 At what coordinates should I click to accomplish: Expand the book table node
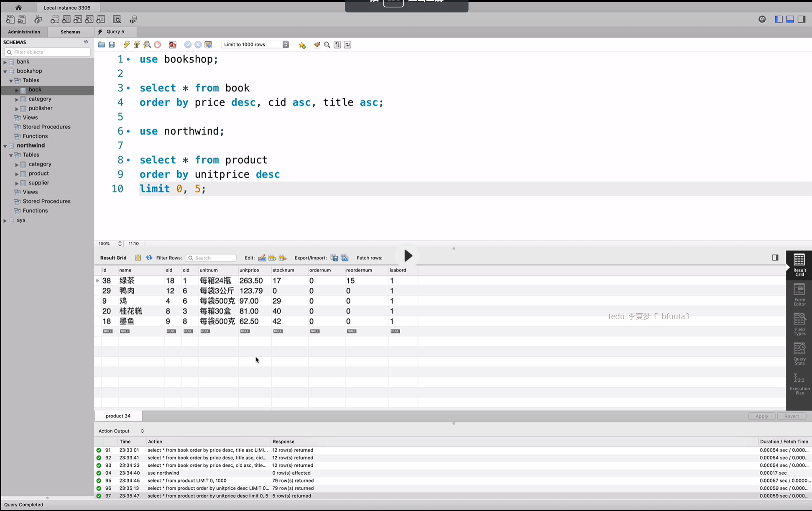click(x=17, y=90)
